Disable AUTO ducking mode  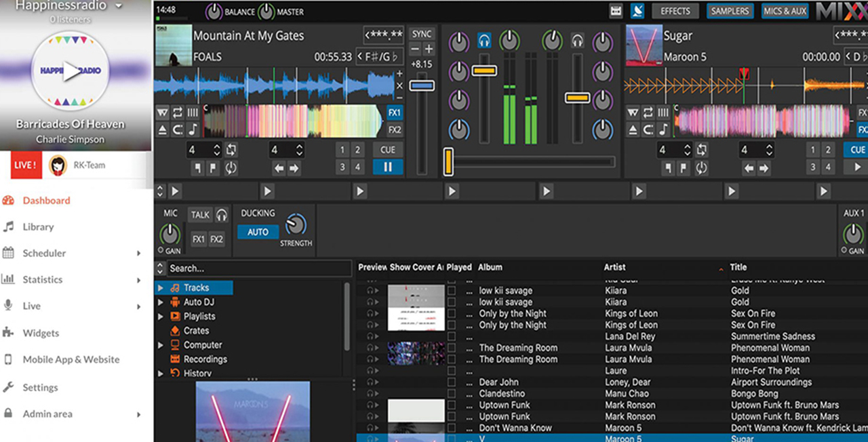coord(258,232)
